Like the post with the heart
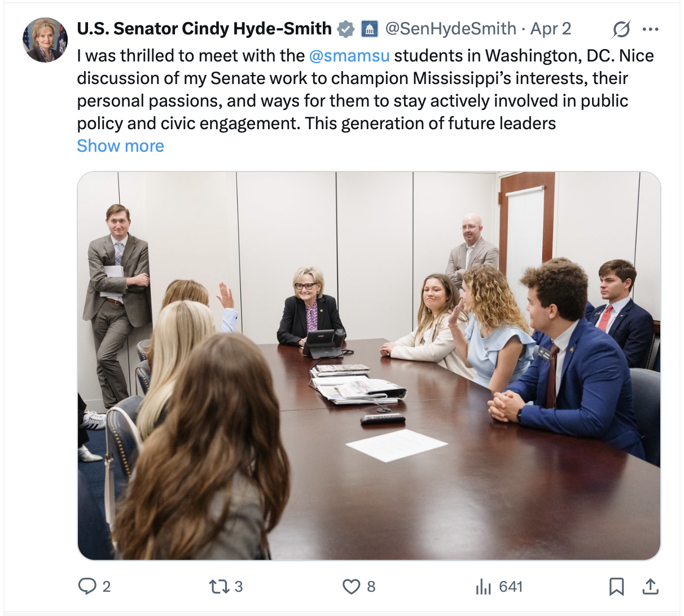Screen dimensions: 684x616 pos(351,587)
